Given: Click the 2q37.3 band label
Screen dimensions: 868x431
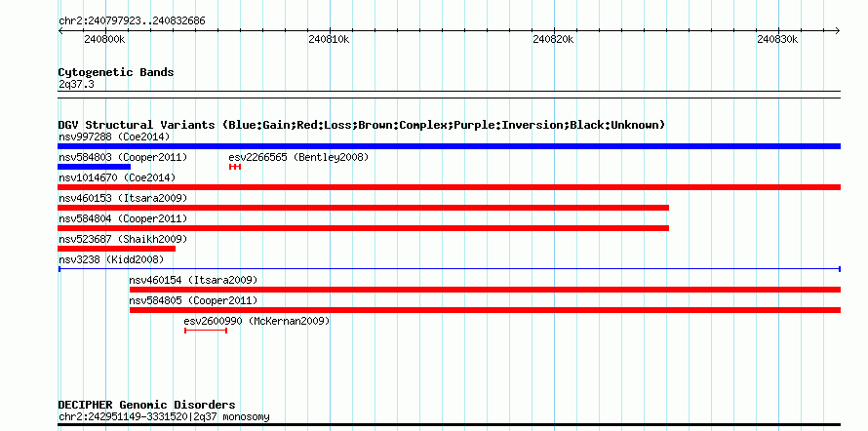Looking at the screenshot, I should click(76, 84).
